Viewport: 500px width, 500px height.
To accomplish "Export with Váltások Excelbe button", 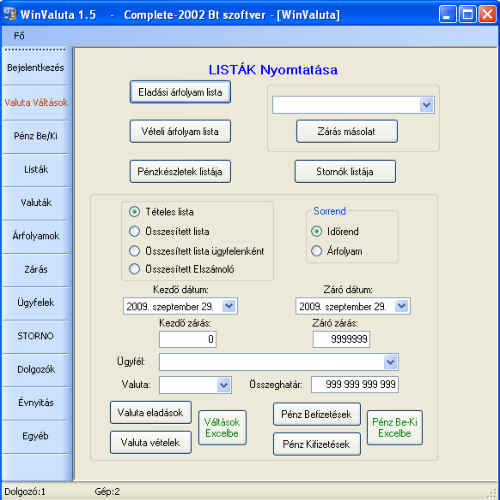I will (222, 428).
